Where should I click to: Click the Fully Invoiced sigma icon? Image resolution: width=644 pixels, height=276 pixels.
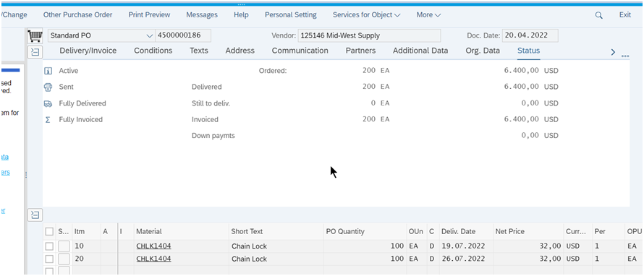[x=48, y=120]
